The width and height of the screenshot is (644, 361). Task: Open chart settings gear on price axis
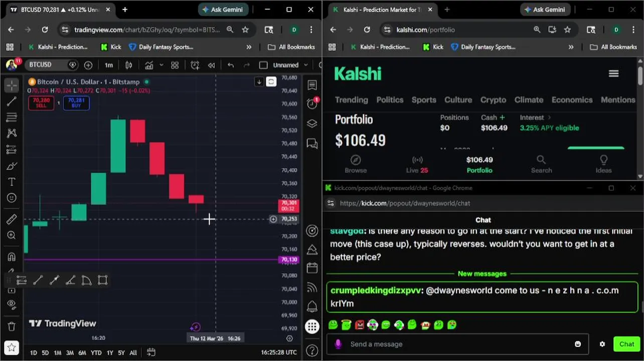[289, 338]
